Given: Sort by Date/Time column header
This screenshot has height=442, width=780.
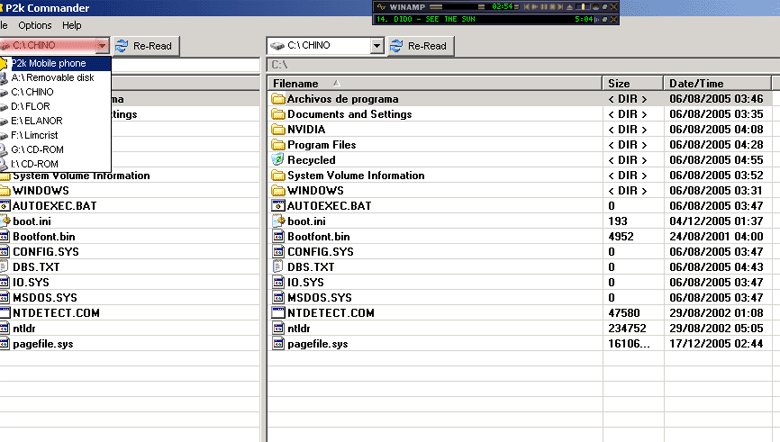Looking at the screenshot, I should (717, 84).
